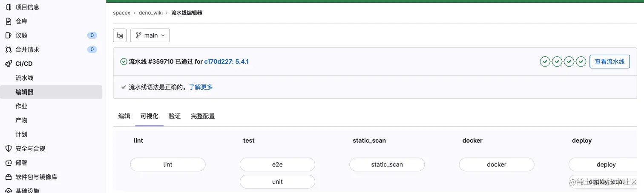This screenshot has height=193, width=644.
Task: Toggle the file tree button
Action: point(120,35)
